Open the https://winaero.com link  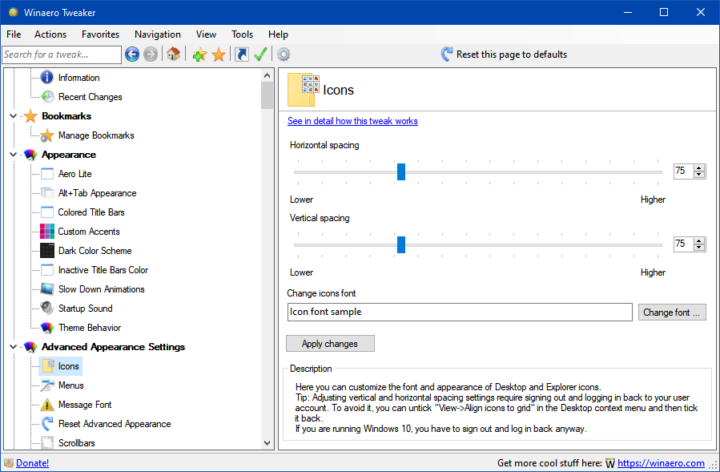[661, 463]
